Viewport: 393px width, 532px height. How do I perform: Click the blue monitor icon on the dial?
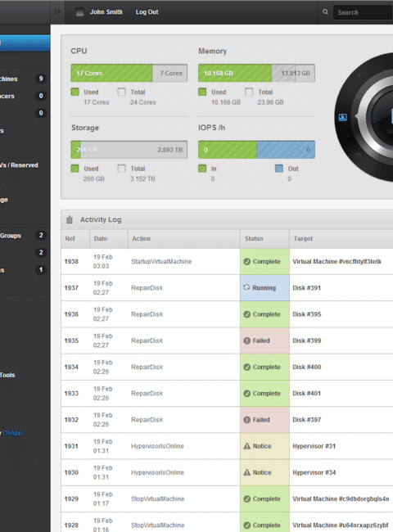pos(343,117)
